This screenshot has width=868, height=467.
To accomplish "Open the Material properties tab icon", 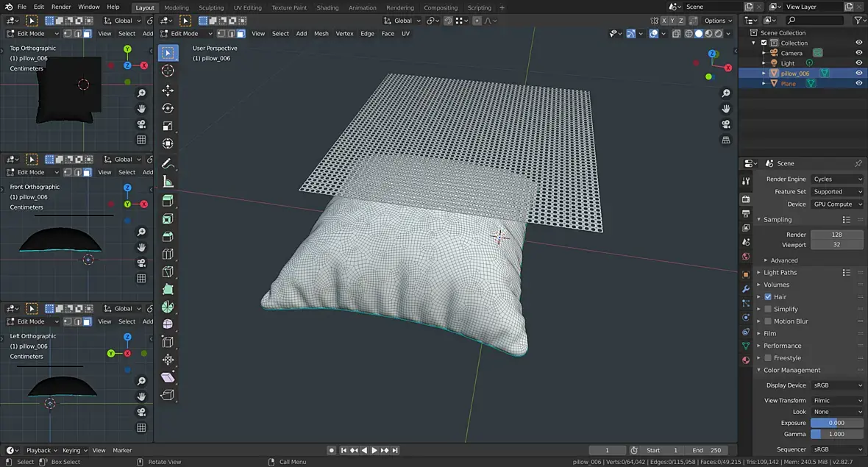I will click(x=746, y=360).
